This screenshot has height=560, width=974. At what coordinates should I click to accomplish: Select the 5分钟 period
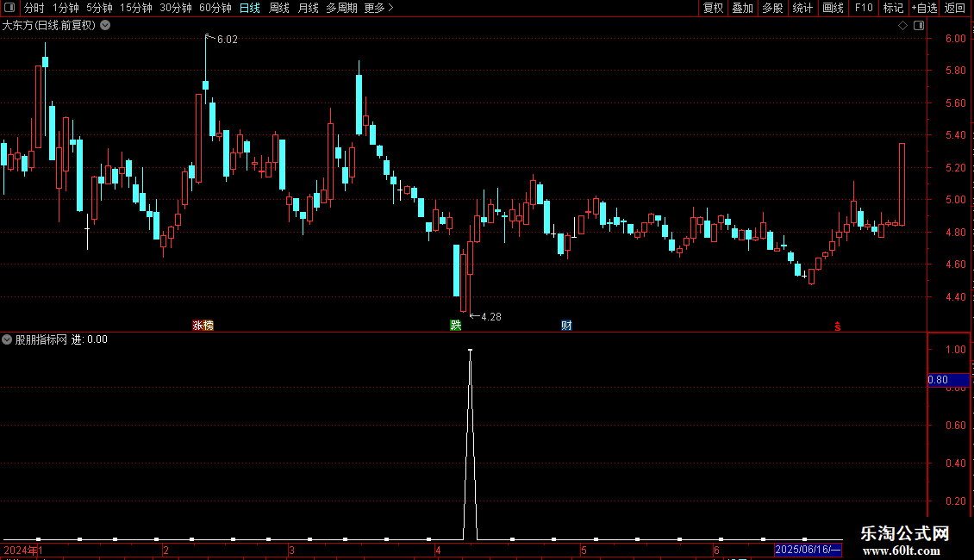99,8
